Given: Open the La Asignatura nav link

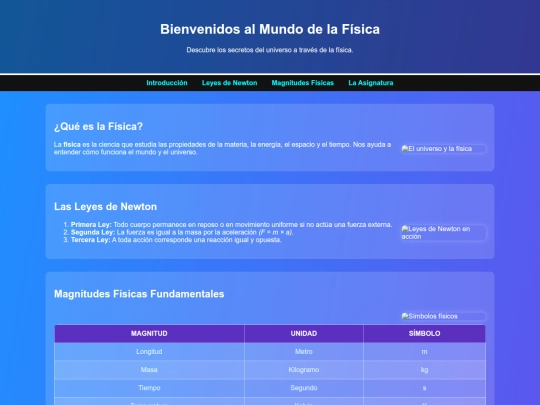Looking at the screenshot, I should (x=371, y=83).
